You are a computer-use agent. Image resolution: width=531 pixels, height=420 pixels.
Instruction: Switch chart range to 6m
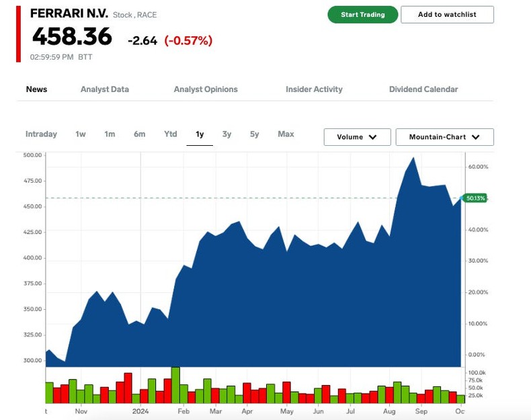[x=139, y=134]
